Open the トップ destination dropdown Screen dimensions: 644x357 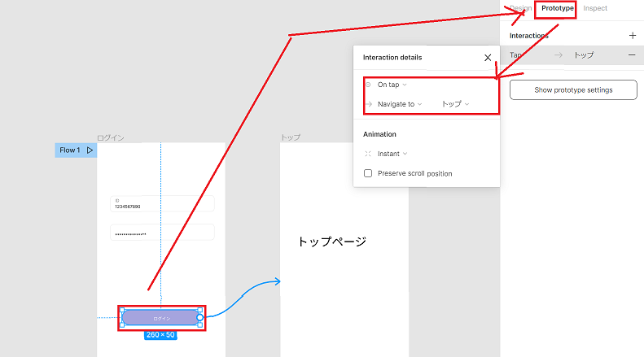[x=455, y=104]
